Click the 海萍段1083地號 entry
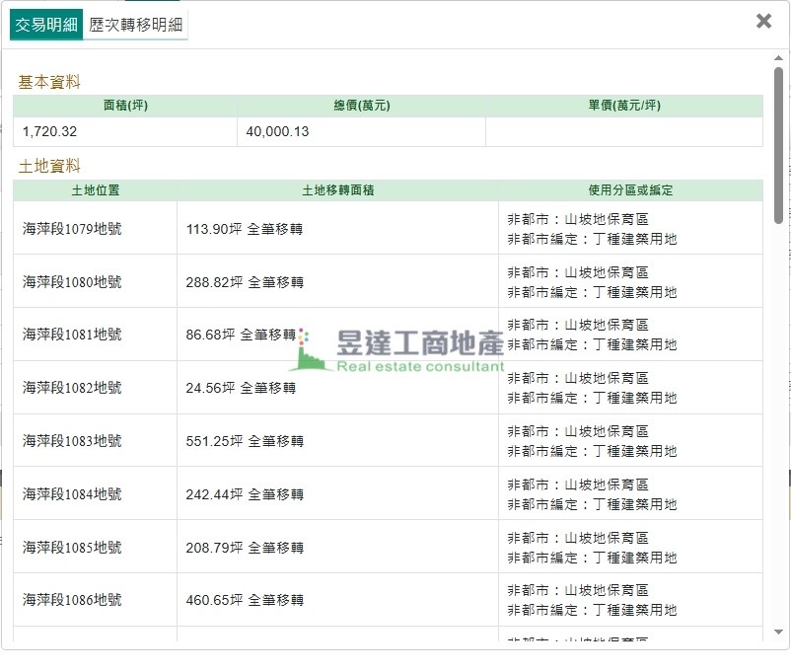The image size is (791, 672). (x=72, y=441)
